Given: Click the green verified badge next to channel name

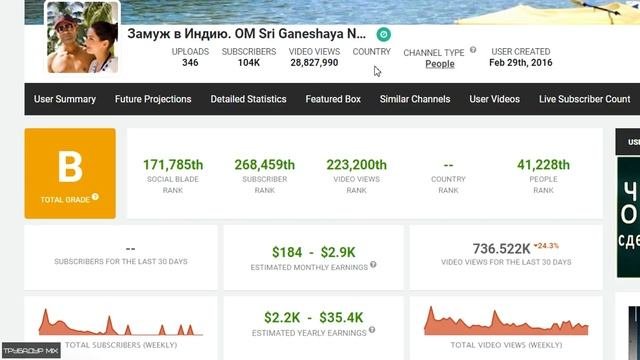Looking at the screenshot, I should pyautogui.click(x=383, y=34).
